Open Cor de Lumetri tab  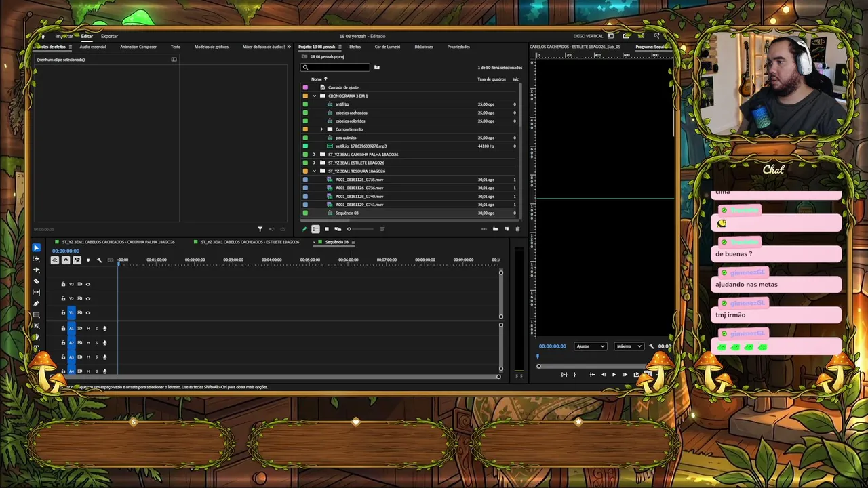(387, 47)
